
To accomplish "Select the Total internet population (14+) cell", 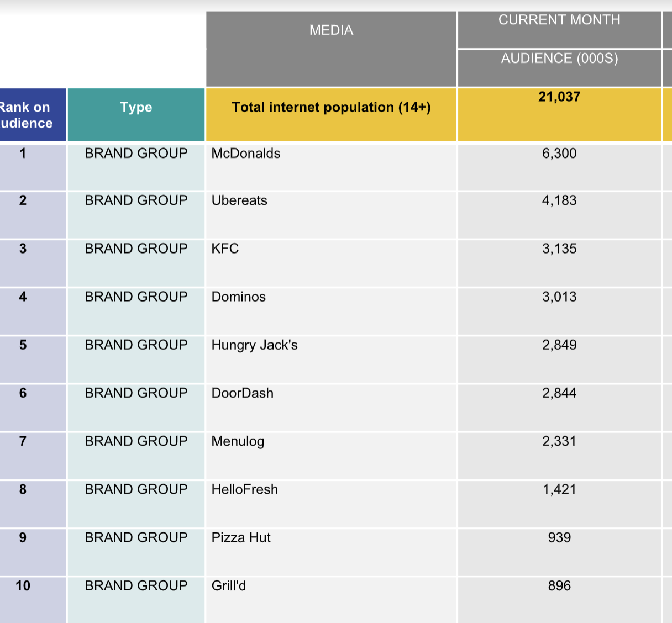I will tap(332, 115).
